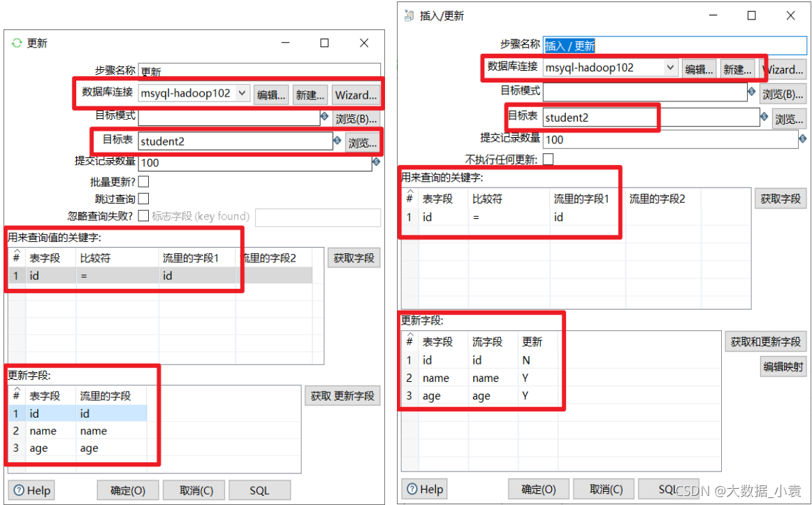Click 新建... button in 插入/更新 window

(737, 69)
